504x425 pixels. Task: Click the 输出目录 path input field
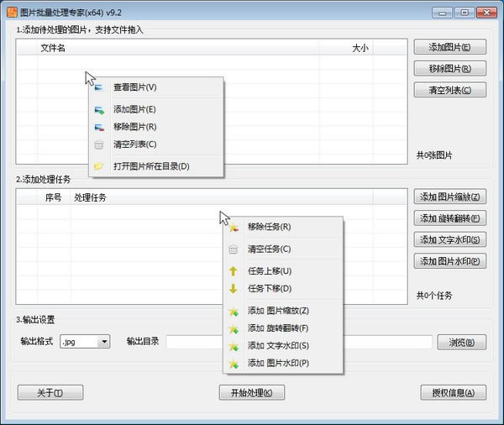[x=193, y=342]
